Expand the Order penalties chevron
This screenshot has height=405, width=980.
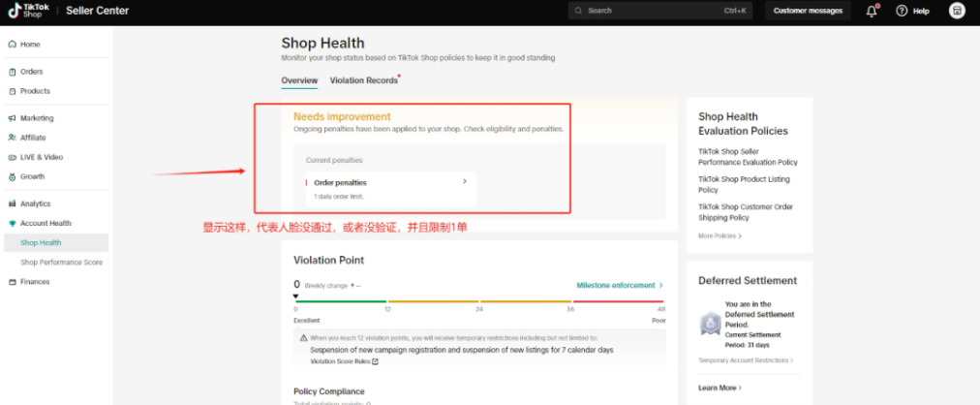coord(465,181)
